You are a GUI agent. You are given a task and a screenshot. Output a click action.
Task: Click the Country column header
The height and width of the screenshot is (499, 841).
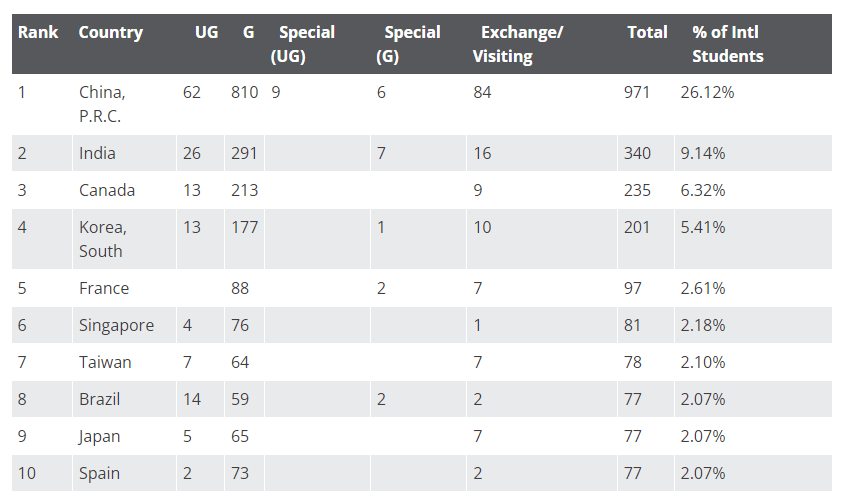110,32
